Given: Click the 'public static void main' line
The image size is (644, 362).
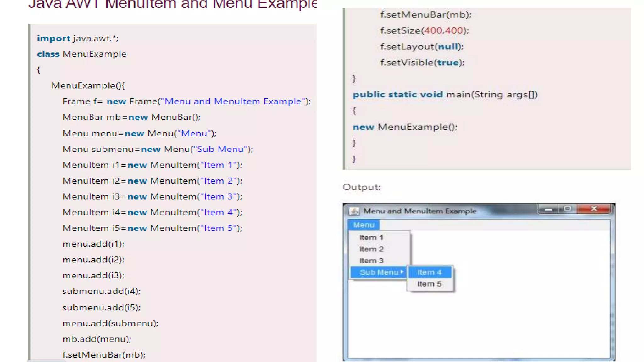Looking at the screenshot, I should click(x=445, y=95).
